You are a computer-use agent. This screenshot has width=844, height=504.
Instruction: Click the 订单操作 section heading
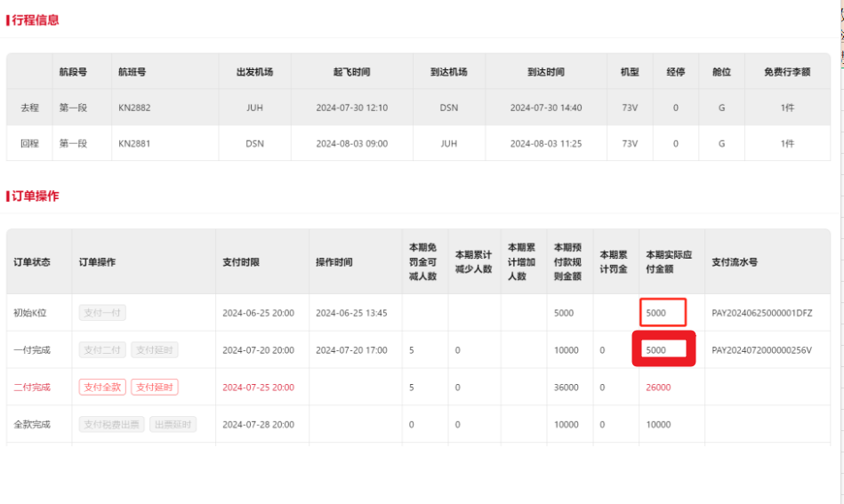[36, 196]
